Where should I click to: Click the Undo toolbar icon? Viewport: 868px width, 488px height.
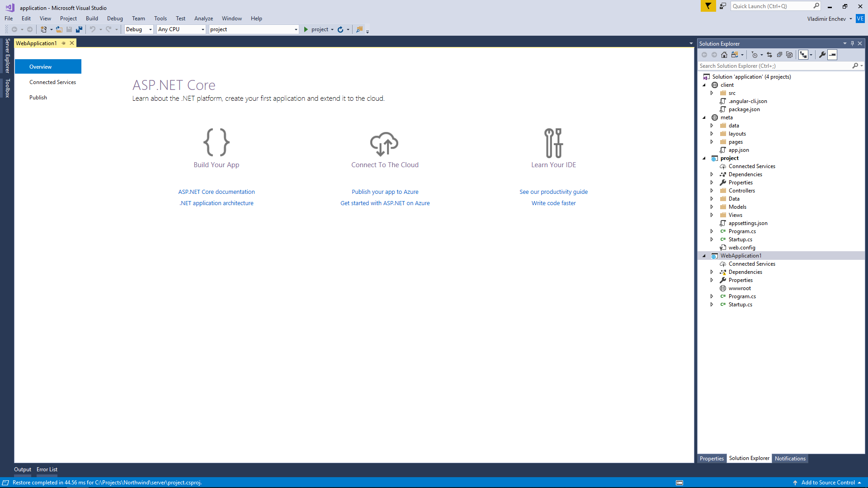tap(92, 29)
